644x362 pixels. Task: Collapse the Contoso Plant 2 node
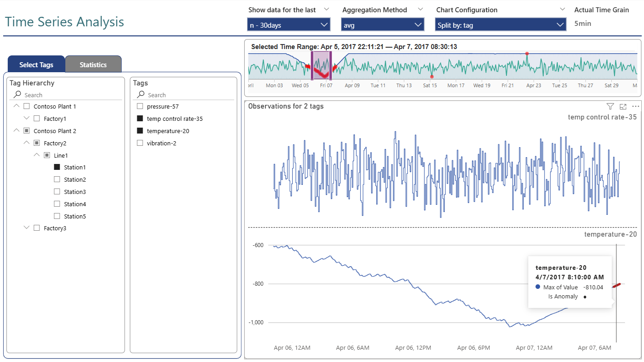15,130
